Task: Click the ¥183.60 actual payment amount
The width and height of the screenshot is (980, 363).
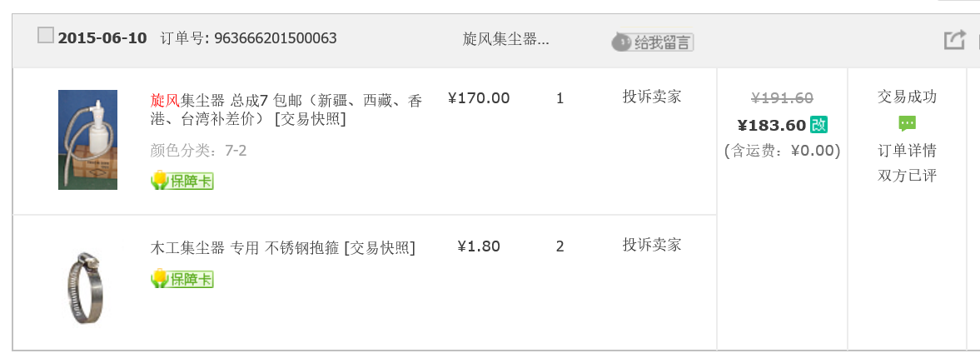Action: click(x=772, y=125)
